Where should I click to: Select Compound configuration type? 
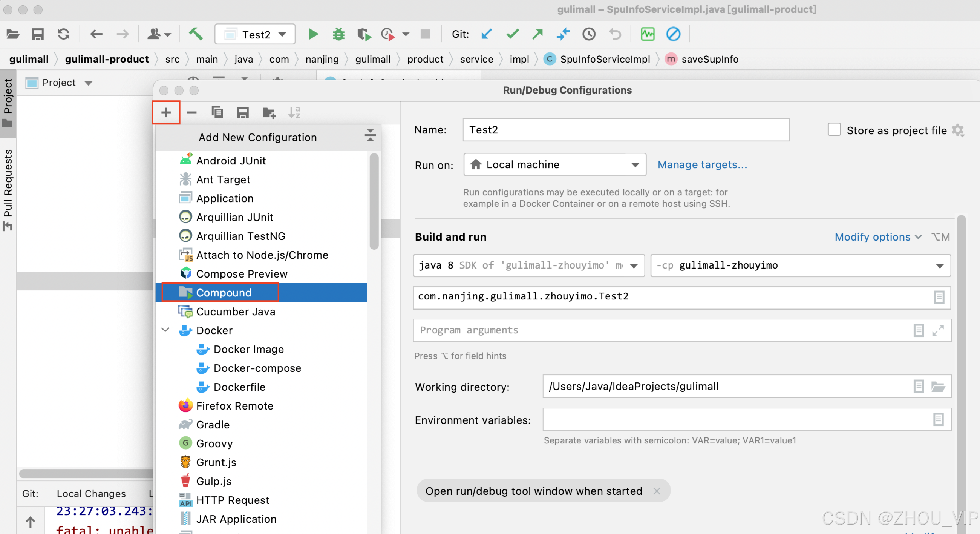pos(224,292)
